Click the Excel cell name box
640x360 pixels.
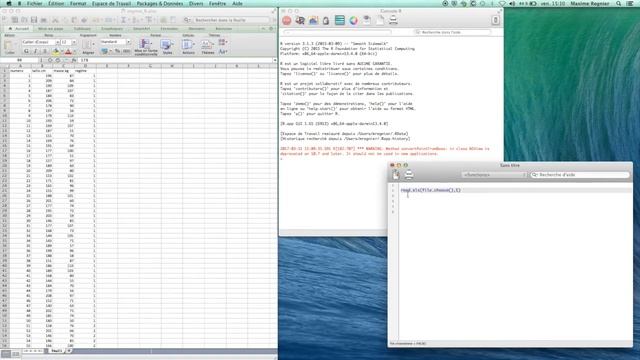pyautogui.click(x=20, y=60)
